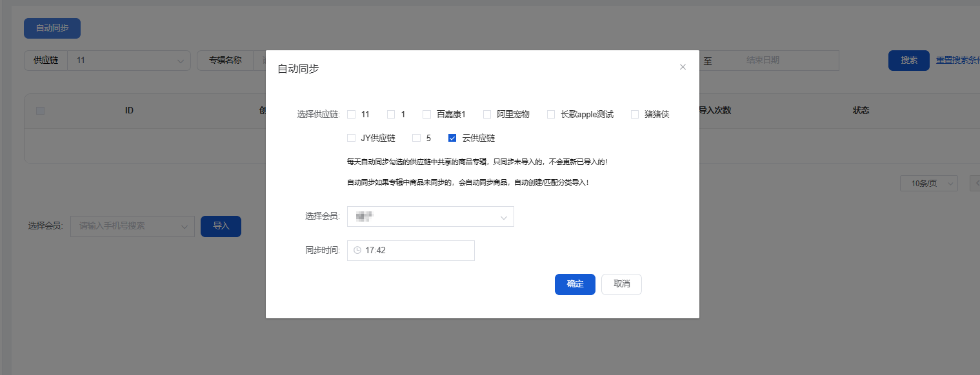Check the 11 supply chain checkbox
This screenshot has height=375, width=980.
(x=352, y=115)
